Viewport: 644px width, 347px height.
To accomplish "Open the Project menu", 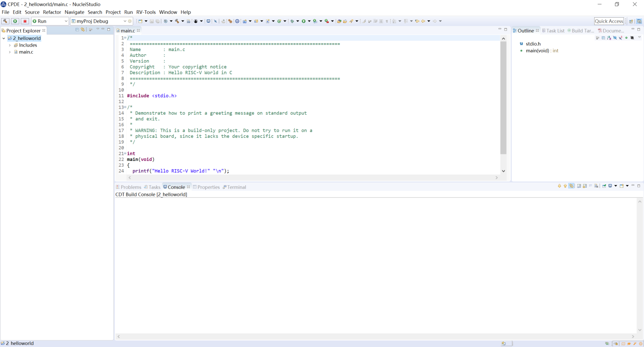I will point(113,12).
